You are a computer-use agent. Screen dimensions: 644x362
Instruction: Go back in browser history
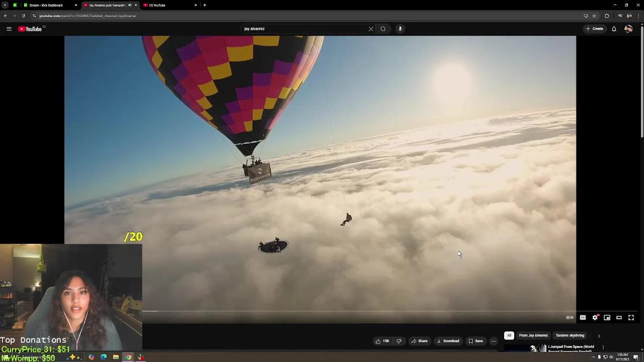(6, 16)
